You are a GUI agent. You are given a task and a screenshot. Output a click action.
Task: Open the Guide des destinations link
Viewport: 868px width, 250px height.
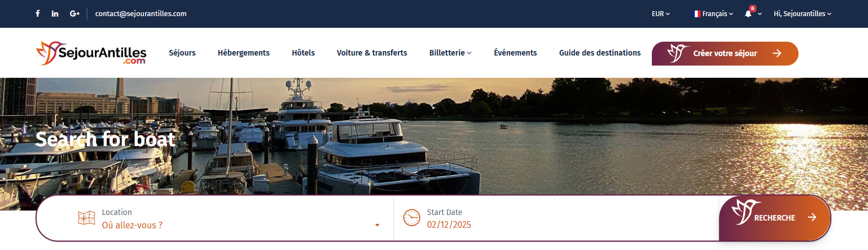click(600, 53)
